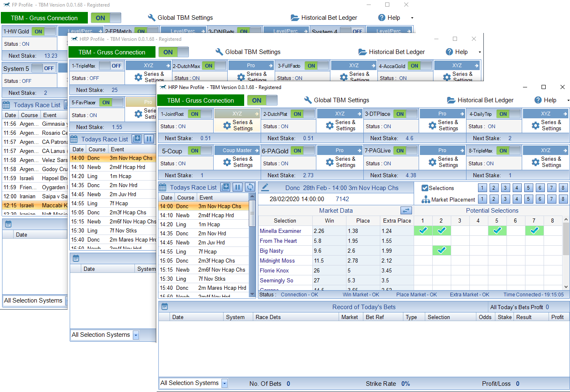Click the add-race plus icon in front window's race list
The image size is (570, 392).
click(225, 187)
